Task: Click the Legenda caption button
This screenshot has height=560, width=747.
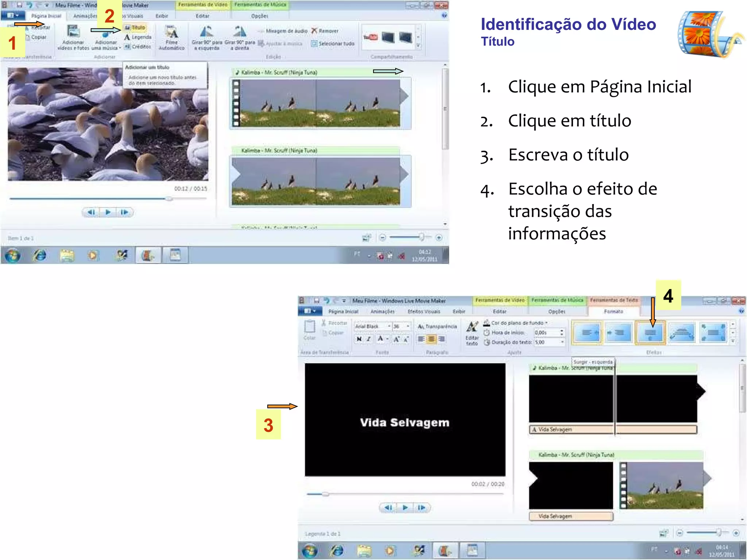Action: tap(138, 37)
